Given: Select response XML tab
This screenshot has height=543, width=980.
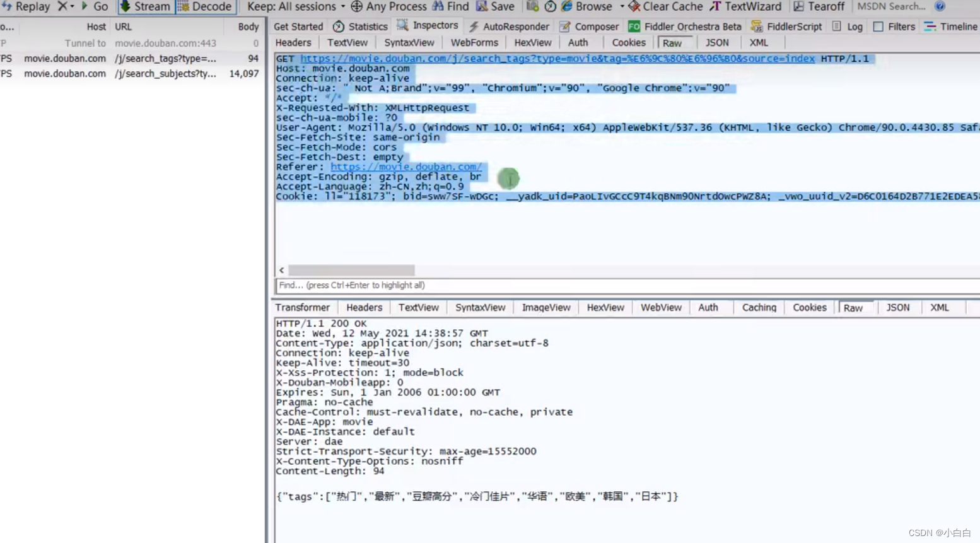Looking at the screenshot, I should click(940, 307).
